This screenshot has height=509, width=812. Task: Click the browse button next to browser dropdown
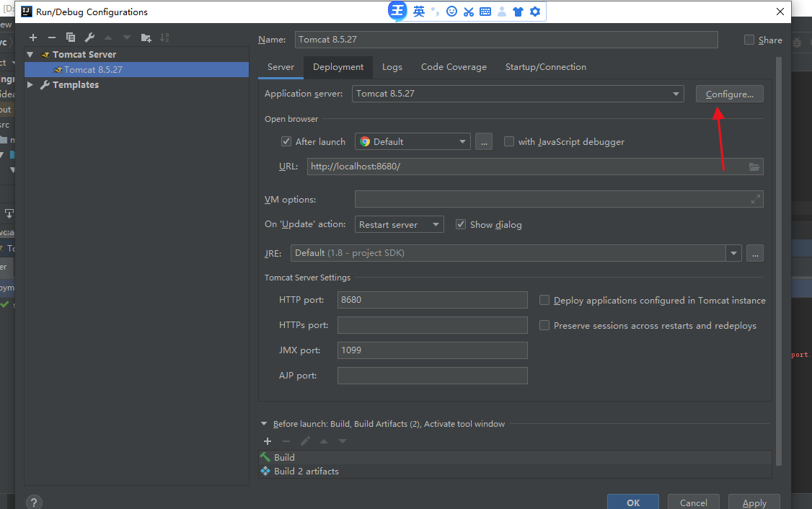click(484, 141)
